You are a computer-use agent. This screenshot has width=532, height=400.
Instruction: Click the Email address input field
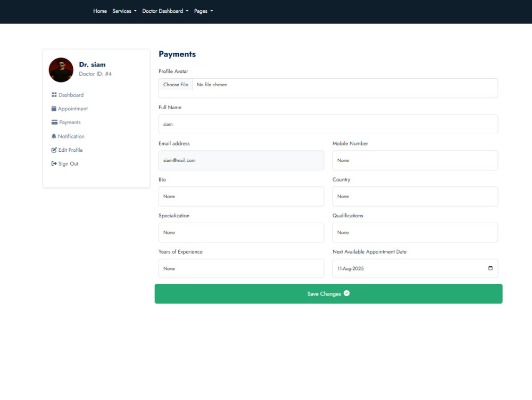[241, 160]
